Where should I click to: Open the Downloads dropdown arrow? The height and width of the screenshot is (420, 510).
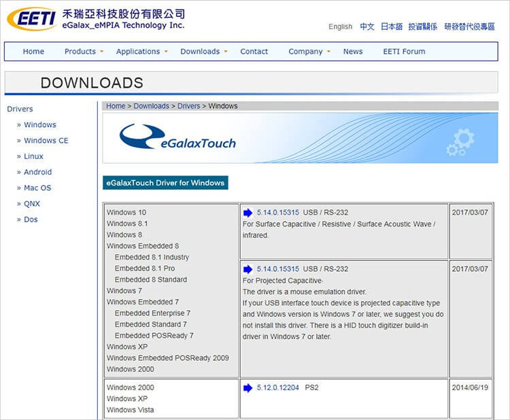tap(226, 52)
